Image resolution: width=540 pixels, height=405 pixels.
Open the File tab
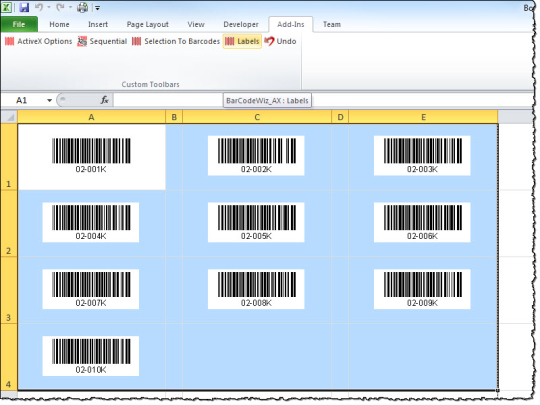point(19,24)
